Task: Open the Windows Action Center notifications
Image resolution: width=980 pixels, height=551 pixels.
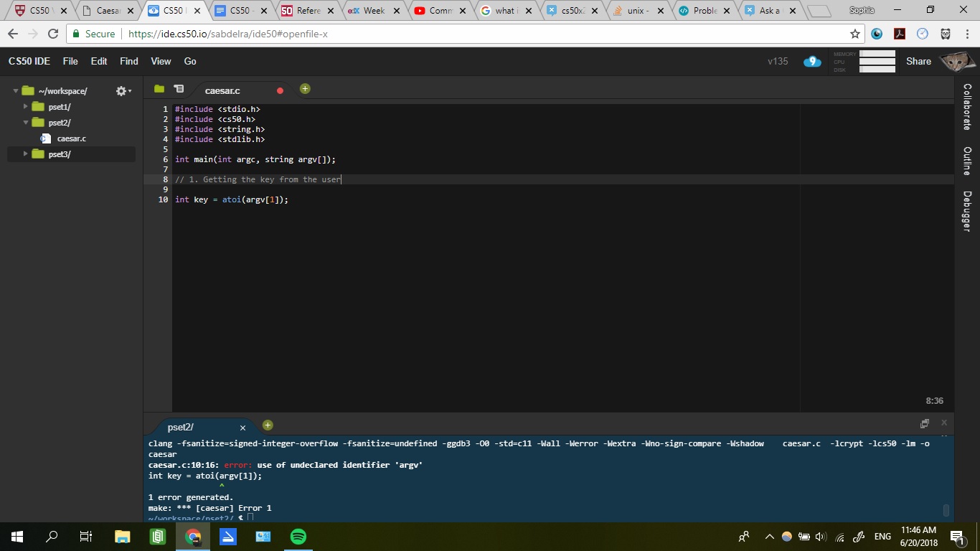Action: [957, 537]
